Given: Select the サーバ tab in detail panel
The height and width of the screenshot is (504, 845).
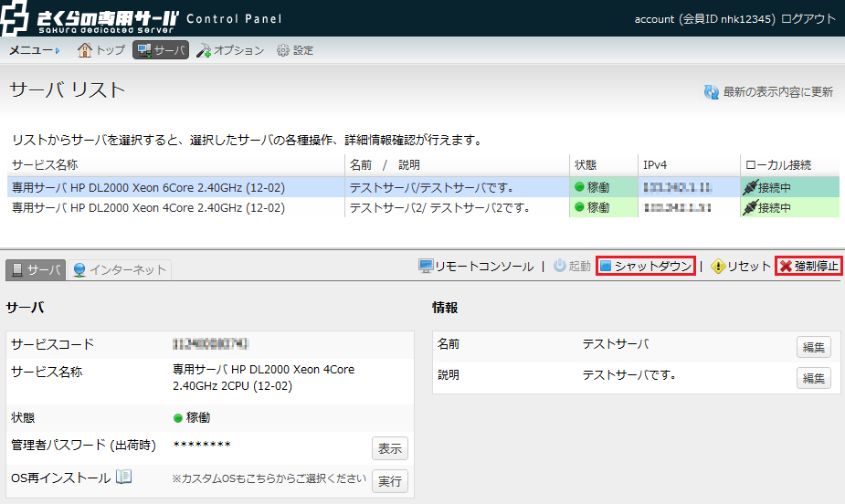Looking at the screenshot, I should point(36,269).
